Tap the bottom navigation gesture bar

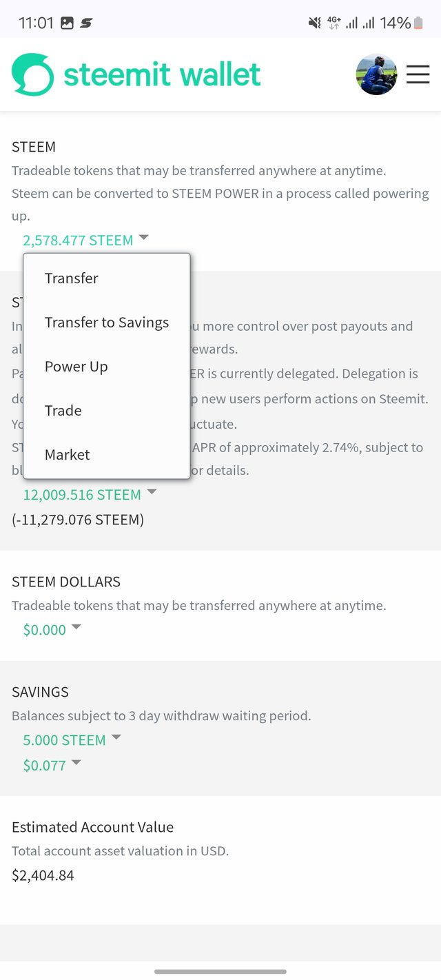(220, 972)
